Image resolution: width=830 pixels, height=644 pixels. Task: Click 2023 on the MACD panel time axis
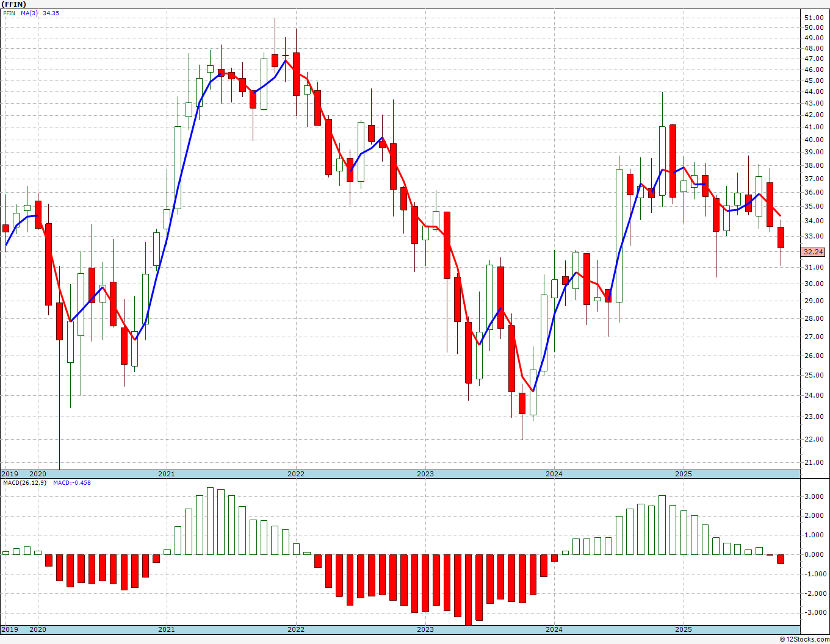(x=425, y=629)
